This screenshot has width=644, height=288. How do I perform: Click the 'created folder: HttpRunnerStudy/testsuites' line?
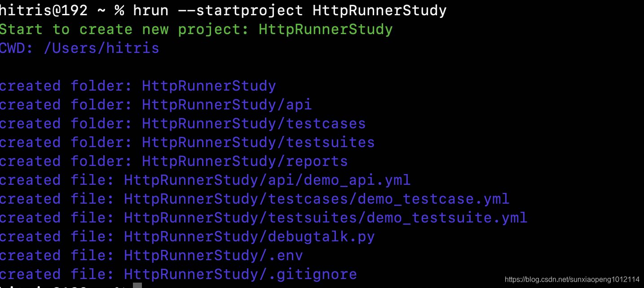pos(187,142)
